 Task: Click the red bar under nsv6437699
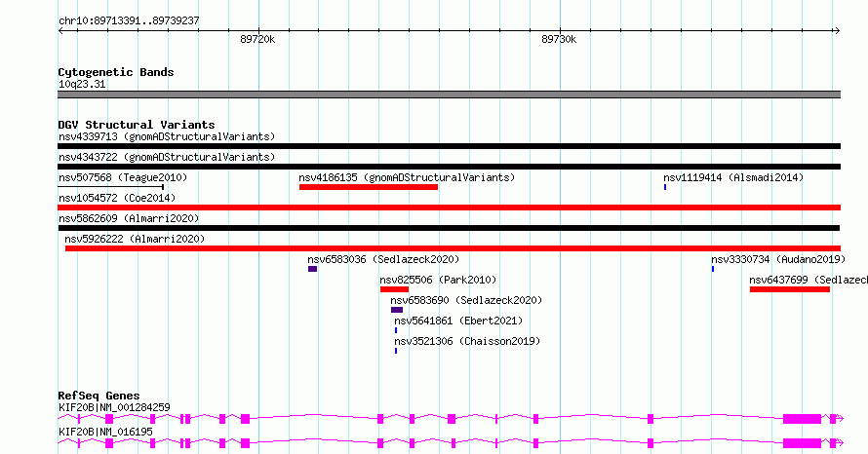[790, 289]
